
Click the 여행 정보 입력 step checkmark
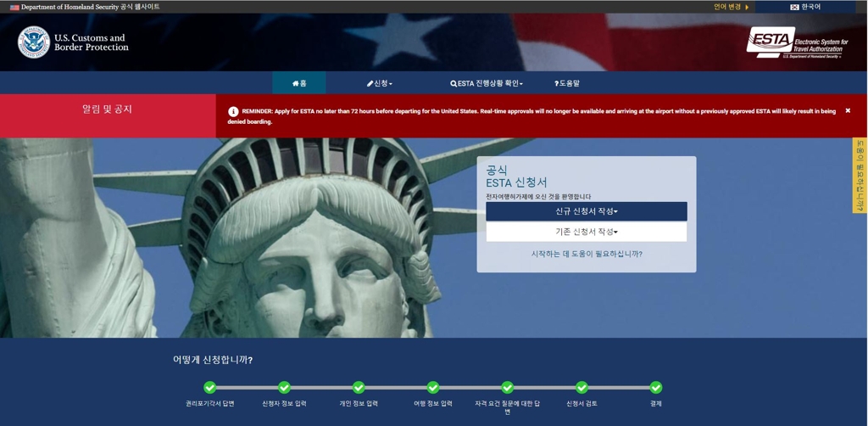tap(433, 388)
